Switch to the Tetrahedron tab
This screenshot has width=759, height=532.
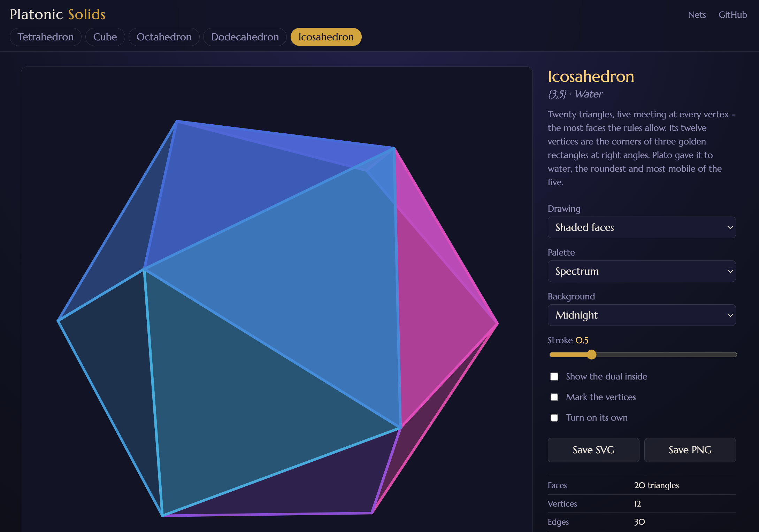point(46,37)
